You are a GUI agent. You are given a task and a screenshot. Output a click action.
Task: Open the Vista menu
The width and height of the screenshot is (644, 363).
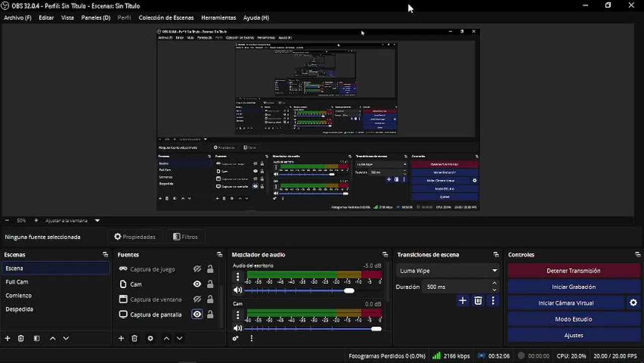tap(68, 18)
